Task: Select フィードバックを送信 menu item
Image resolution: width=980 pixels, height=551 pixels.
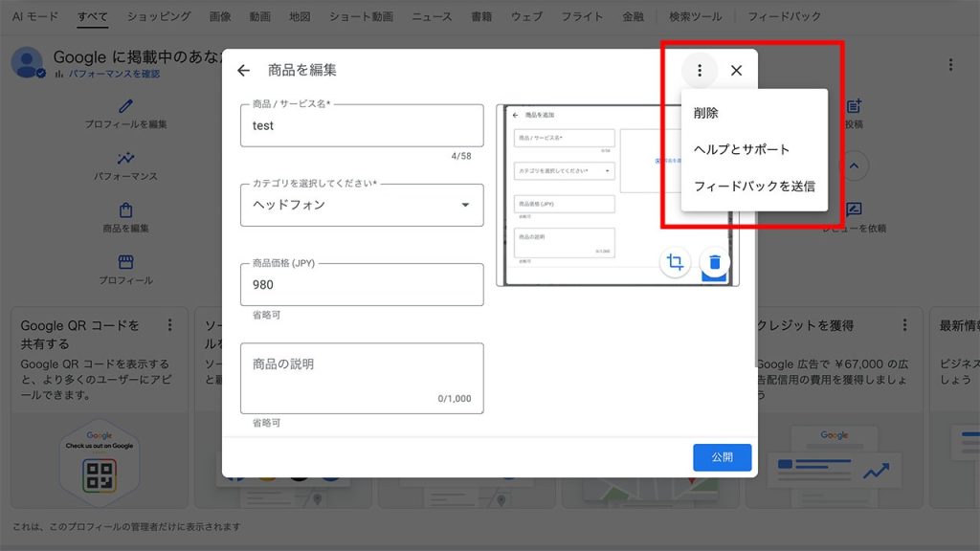Action: [754, 187]
